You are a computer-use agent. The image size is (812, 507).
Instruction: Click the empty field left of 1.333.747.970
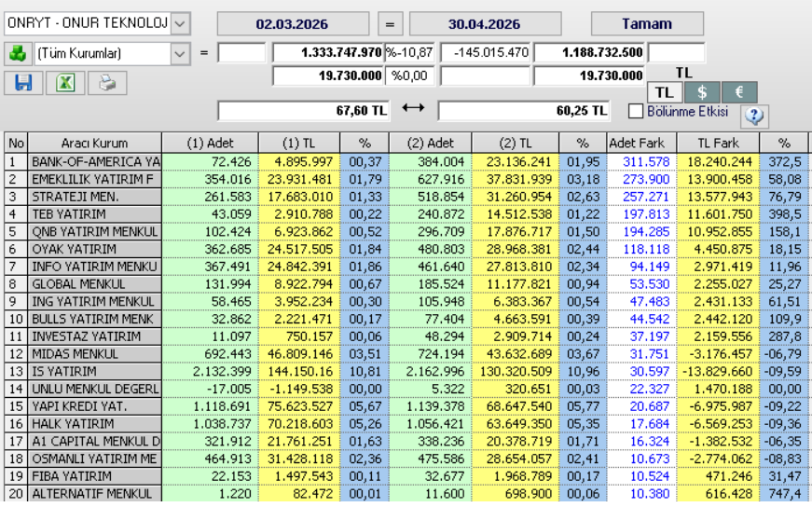(241, 53)
